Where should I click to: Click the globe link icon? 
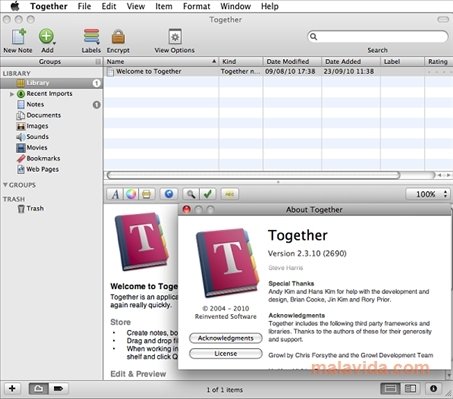tap(169, 194)
